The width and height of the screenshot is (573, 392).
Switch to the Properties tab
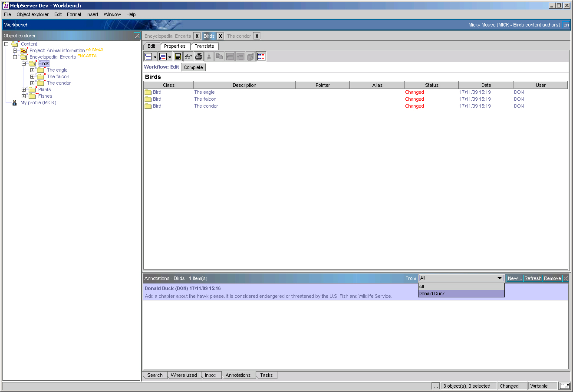[175, 46]
